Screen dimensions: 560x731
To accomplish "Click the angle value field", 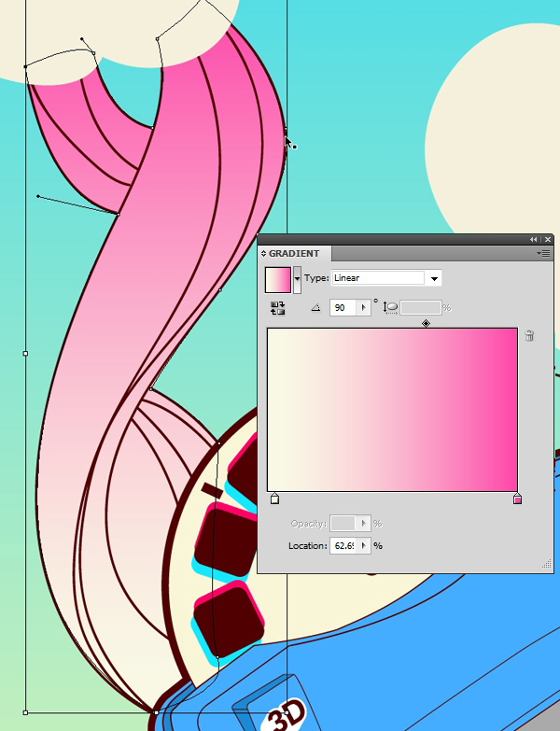I will coord(343,308).
